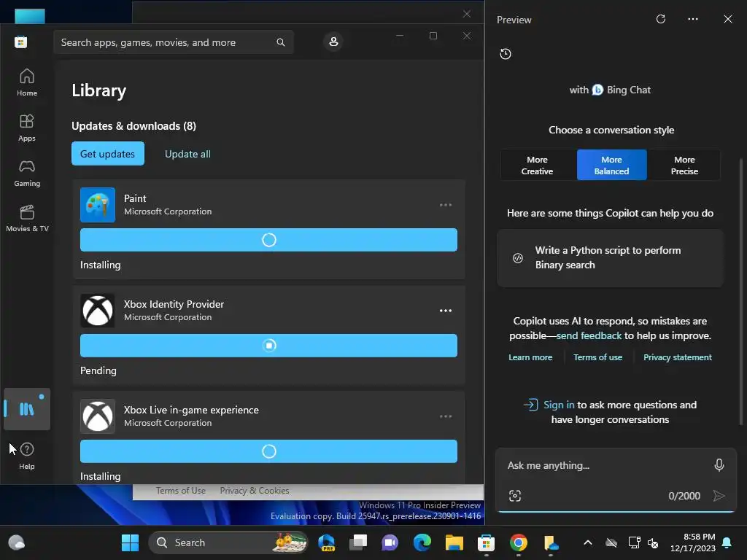The width and height of the screenshot is (747, 560).
Task: Open more options for Paint
Action: (446, 205)
